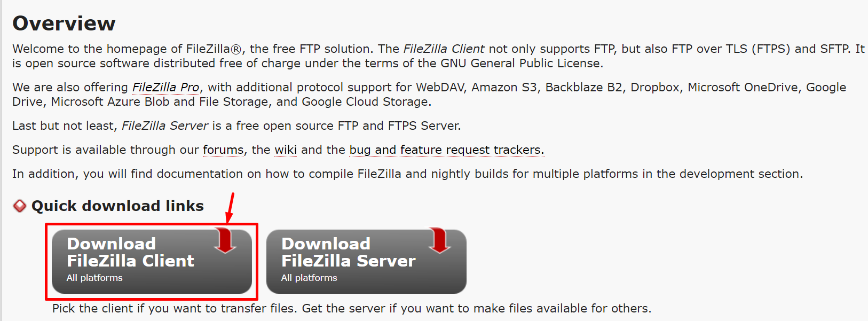
Task: Open bug and feature request trackers link
Action: click(x=446, y=150)
